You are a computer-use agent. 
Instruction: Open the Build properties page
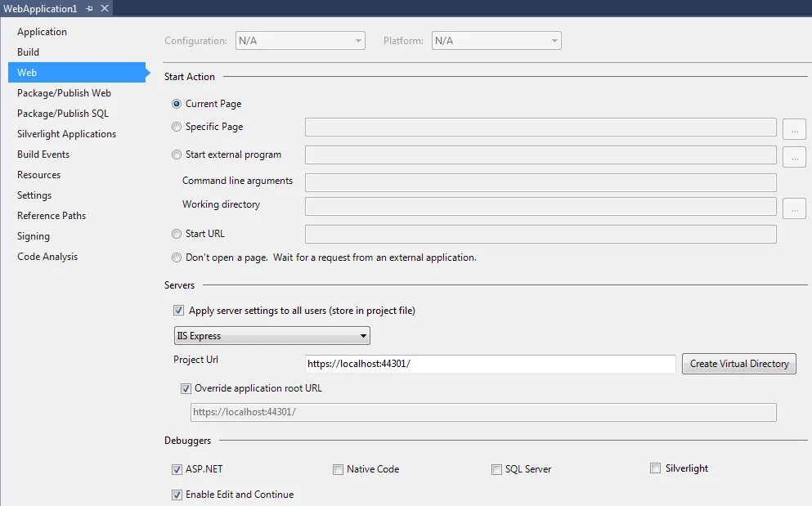pos(28,51)
